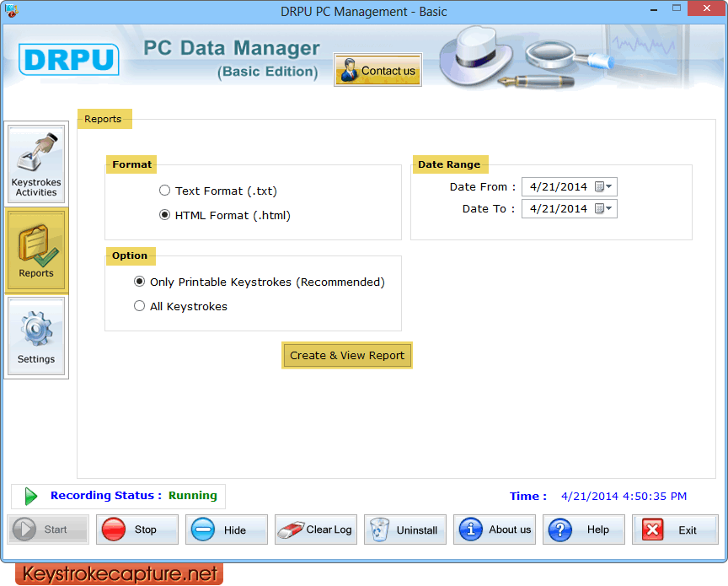Switch to the Reports sidebar tab
The height and width of the screenshot is (586, 728).
[36, 250]
